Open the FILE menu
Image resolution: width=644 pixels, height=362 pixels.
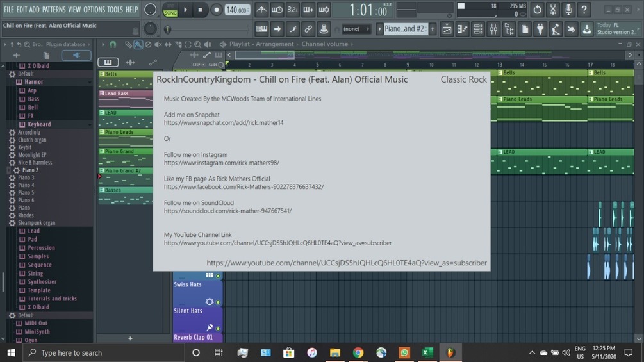point(8,10)
